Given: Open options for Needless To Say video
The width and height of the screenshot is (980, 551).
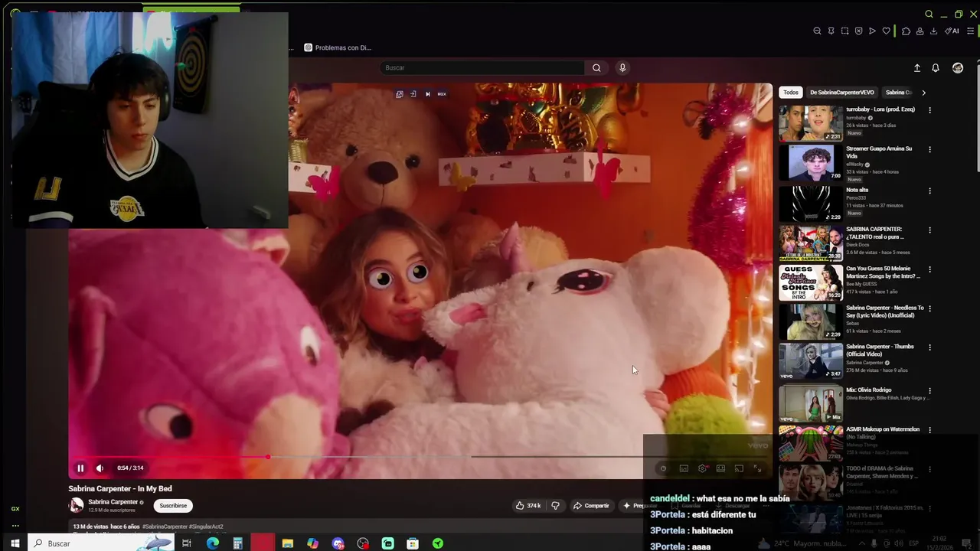Looking at the screenshot, I should pyautogui.click(x=930, y=308).
